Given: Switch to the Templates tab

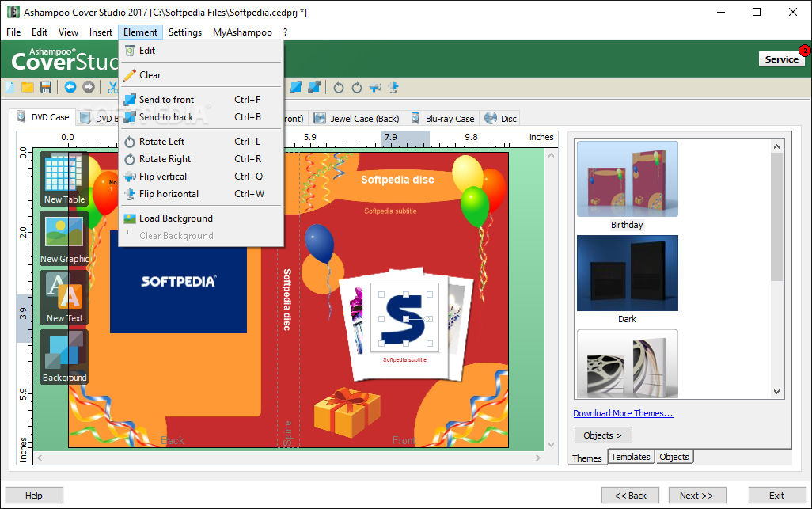Looking at the screenshot, I should coord(630,457).
